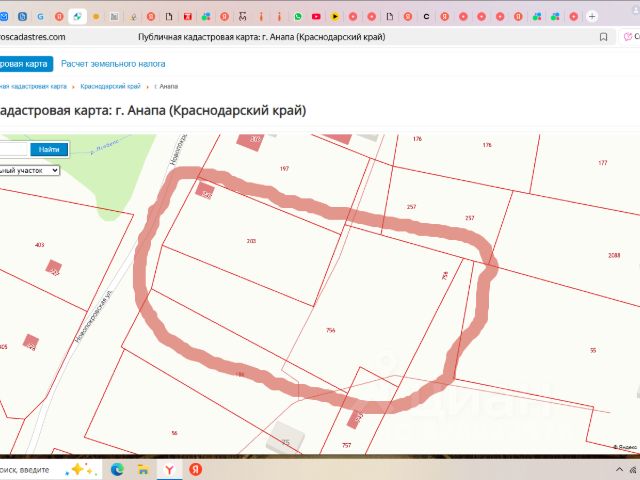Image resolution: width=640 pixels, height=480 pixels.
Task: Open the red Yandex 'Я' taskbar icon
Action: (196, 469)
